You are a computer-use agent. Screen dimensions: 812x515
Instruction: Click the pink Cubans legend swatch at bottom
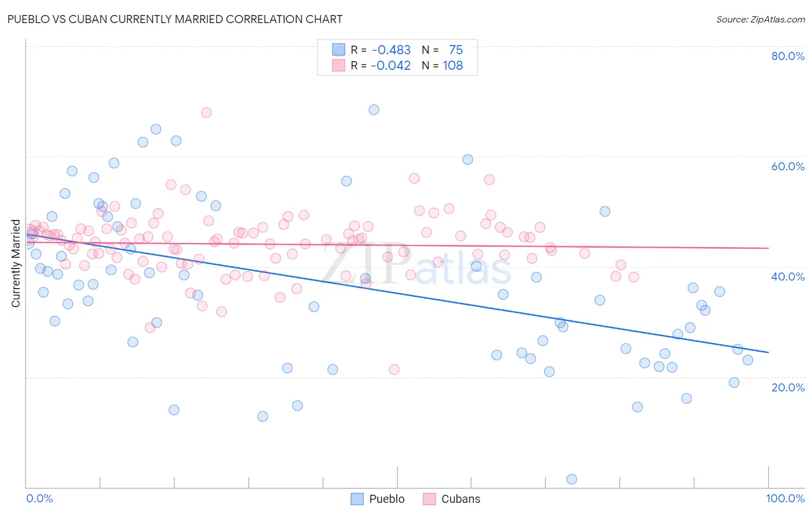coord(429,499)
